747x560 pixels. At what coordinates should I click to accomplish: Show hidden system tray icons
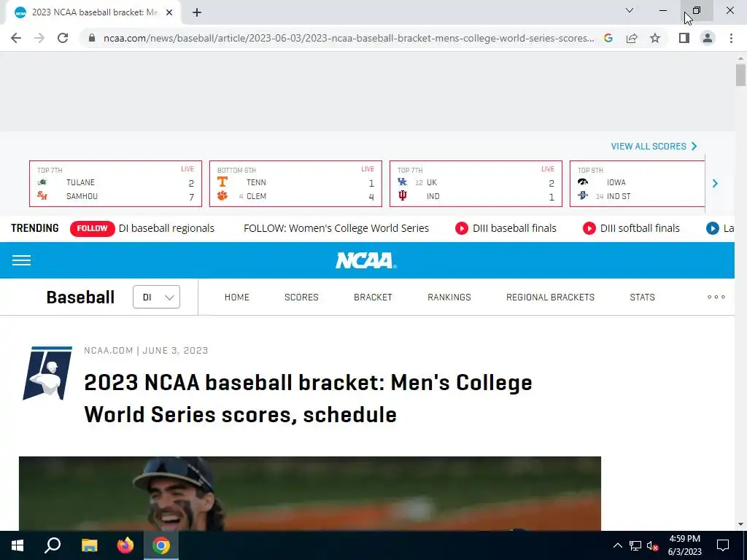(617, 545)
